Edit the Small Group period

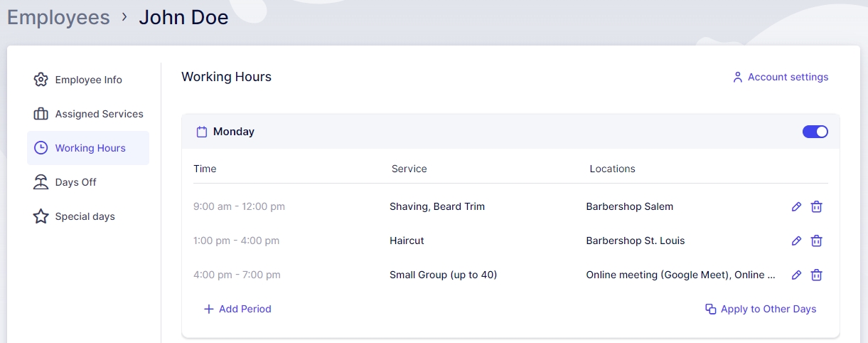click(796, 275)
